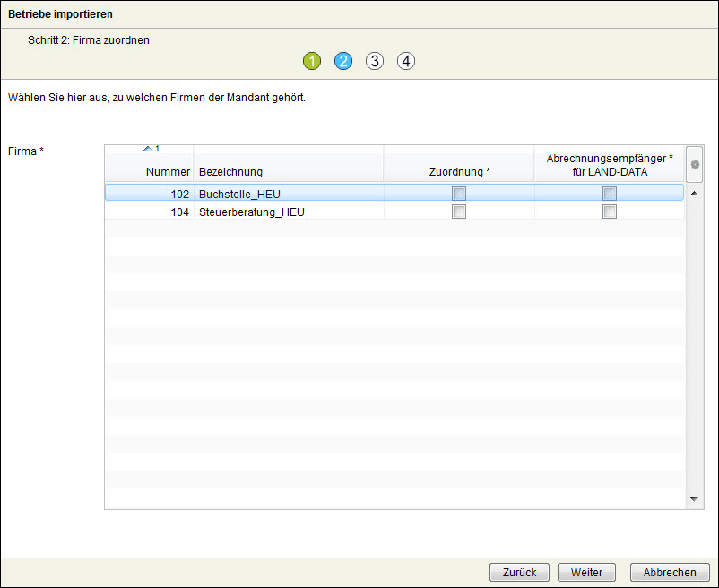Image resolution: width=719 pixels, height=588 pixels.
Task: Select the step 4 circle
Action: point(406,61)
